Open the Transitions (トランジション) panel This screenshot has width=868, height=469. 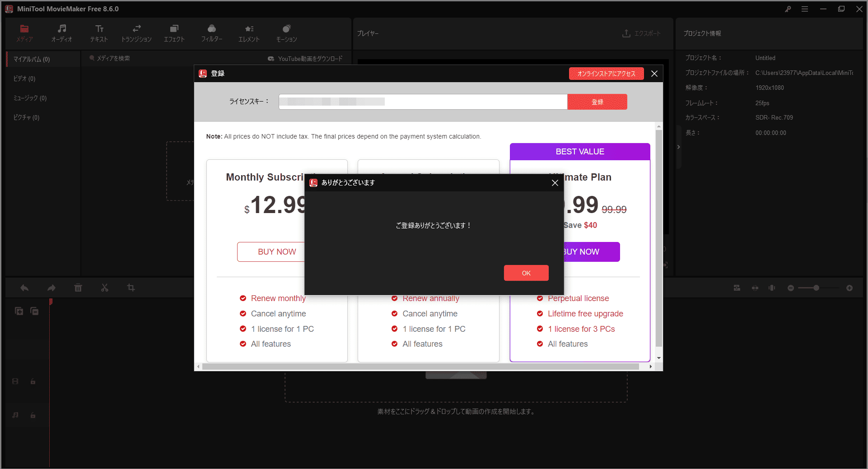[136, 33]
